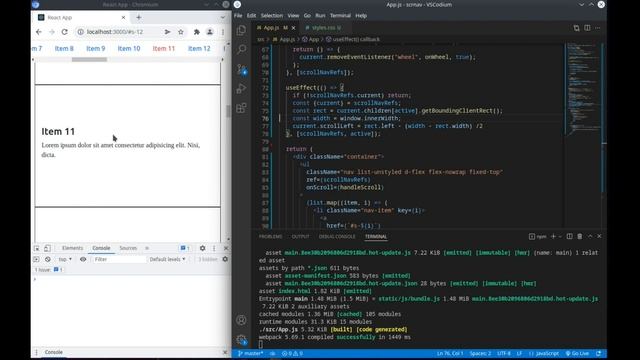Screen dimensions: 640x360
Task: Close the React App browser tab
Action: [x=123, y=18]
